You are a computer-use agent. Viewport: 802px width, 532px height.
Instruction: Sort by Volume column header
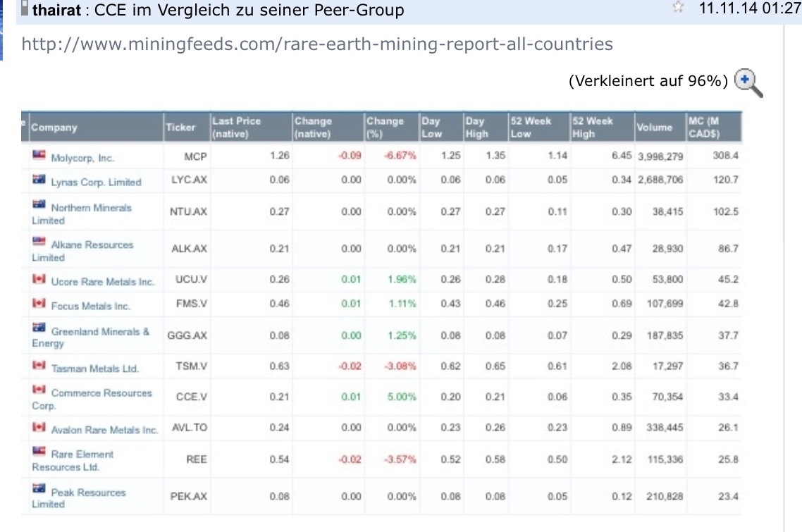654,128
